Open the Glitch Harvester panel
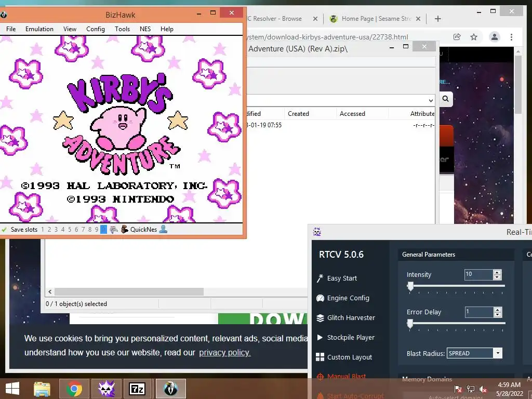The height and width of the screenshot is (399, 532). (x=345, y=317)
